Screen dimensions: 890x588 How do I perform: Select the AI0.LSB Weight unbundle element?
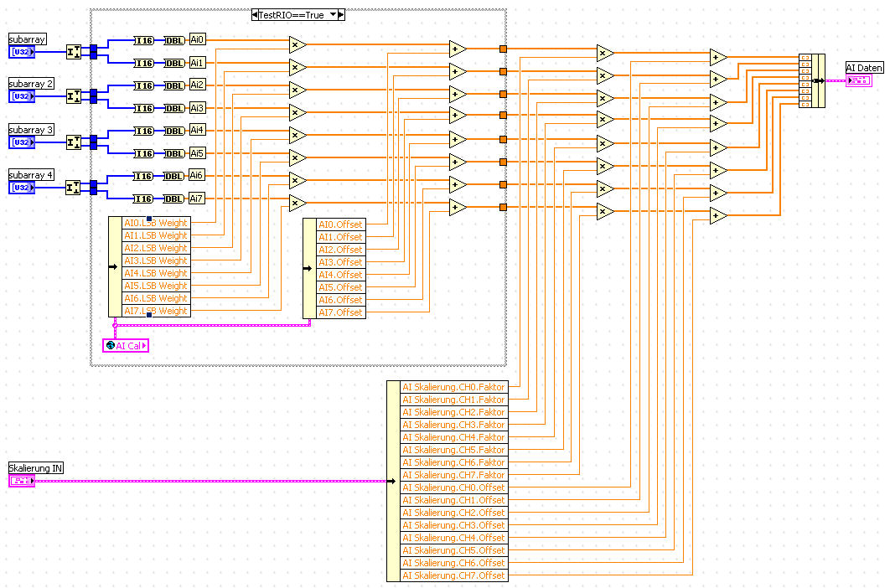[156, 223]
